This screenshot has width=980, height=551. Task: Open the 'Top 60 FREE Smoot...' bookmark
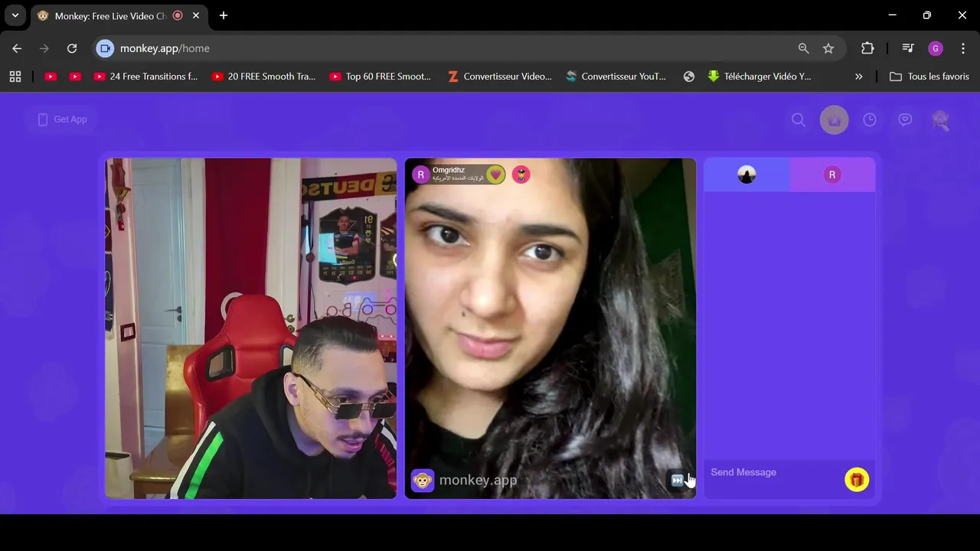click(381, 77)
